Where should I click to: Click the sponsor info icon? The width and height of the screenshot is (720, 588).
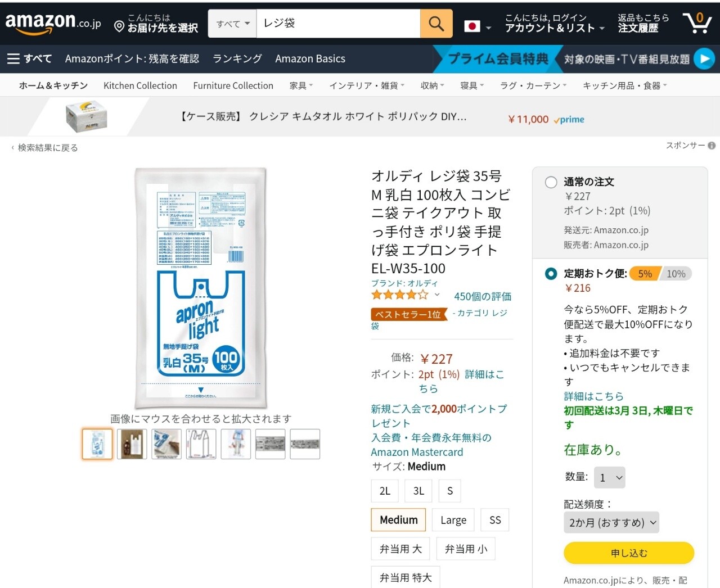pos(712,146)
